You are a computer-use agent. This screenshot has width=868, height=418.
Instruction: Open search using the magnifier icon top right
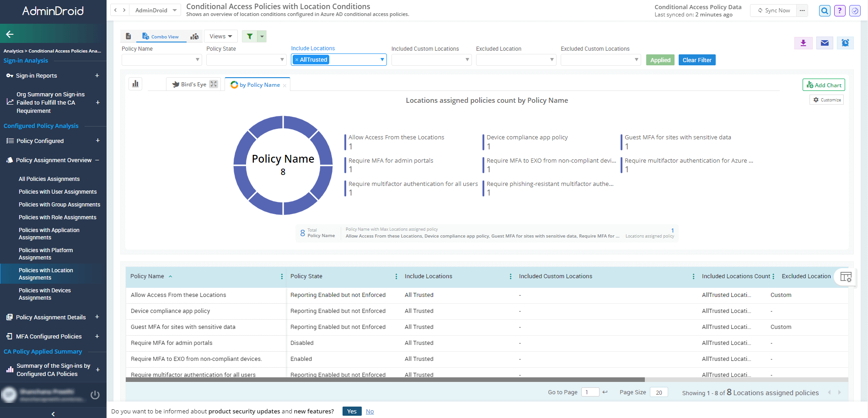(x=825, y=11)
